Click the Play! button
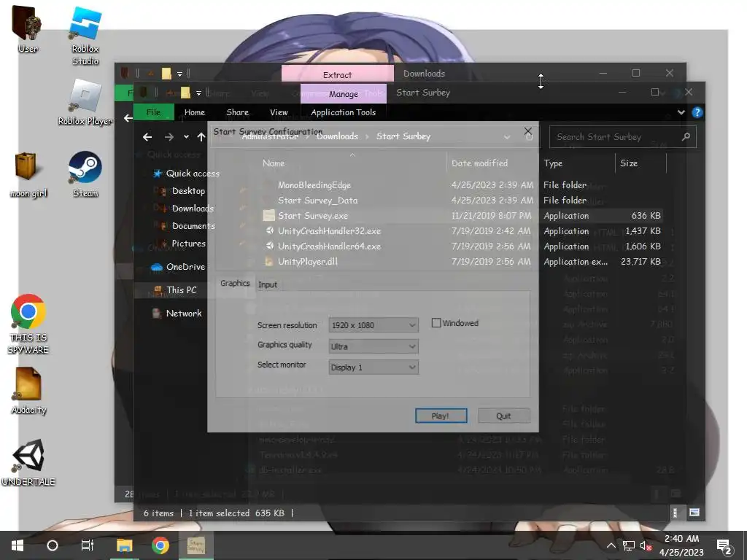747x560 pixels. pos(441,416)
